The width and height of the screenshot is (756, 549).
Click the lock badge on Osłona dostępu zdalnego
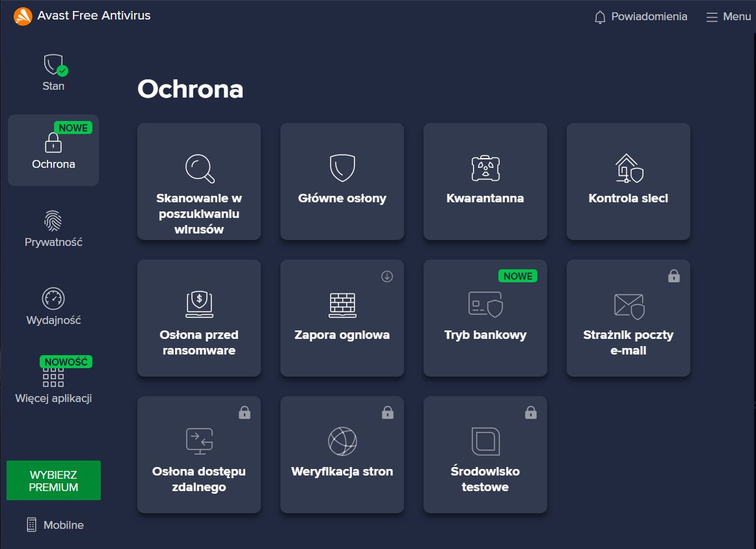click(245, 412)
